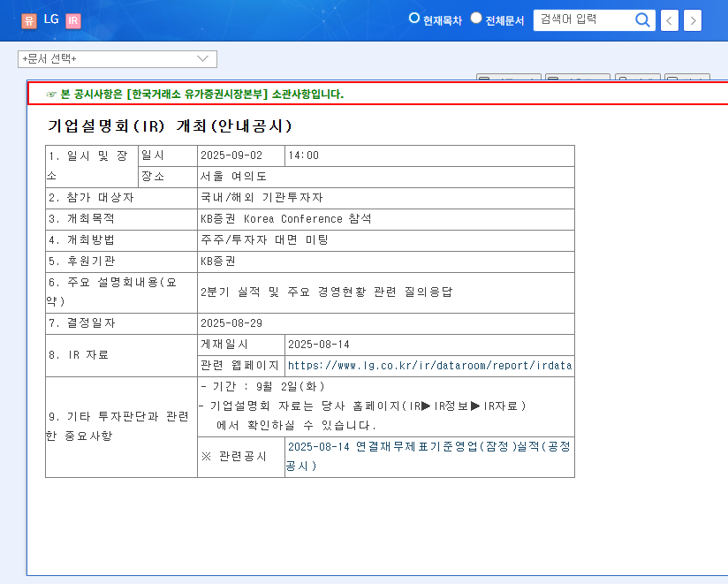This screenshot has height=584, width=728.
Task: Click the 기간 : 9월 2일(화) line
Action: pyautogui.click(x=262, y=386)
